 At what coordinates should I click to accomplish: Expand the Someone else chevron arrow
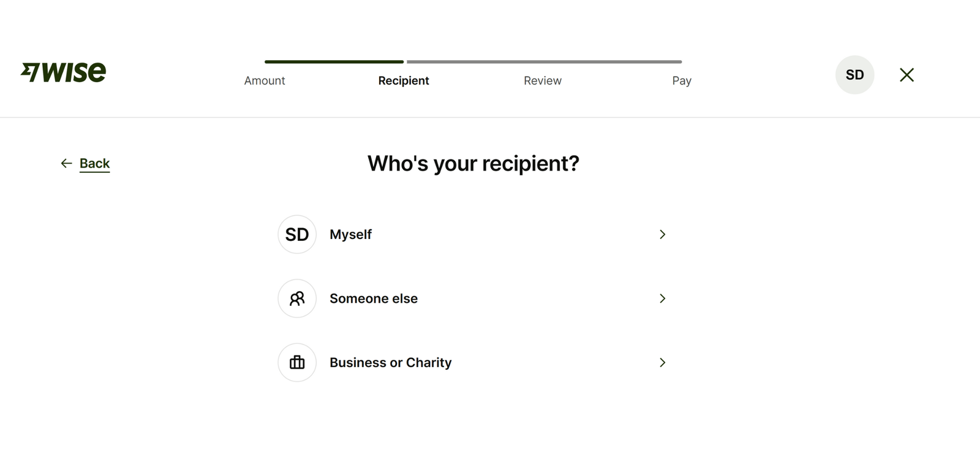click(x=662, y=299)
